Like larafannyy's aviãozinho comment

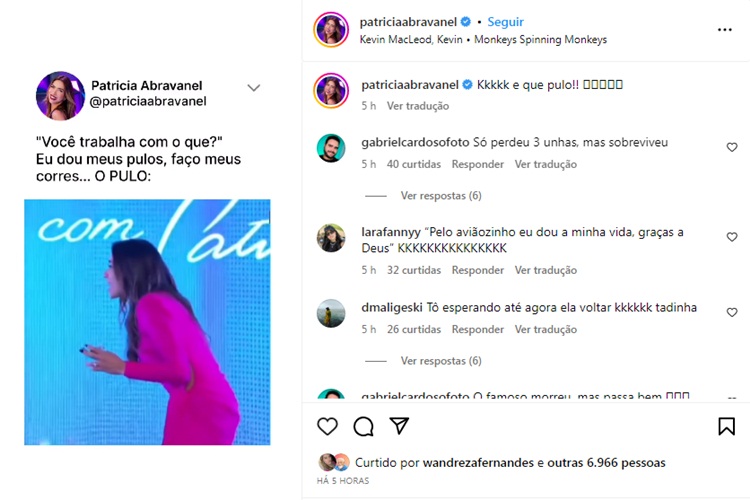(x=732, y=237)
